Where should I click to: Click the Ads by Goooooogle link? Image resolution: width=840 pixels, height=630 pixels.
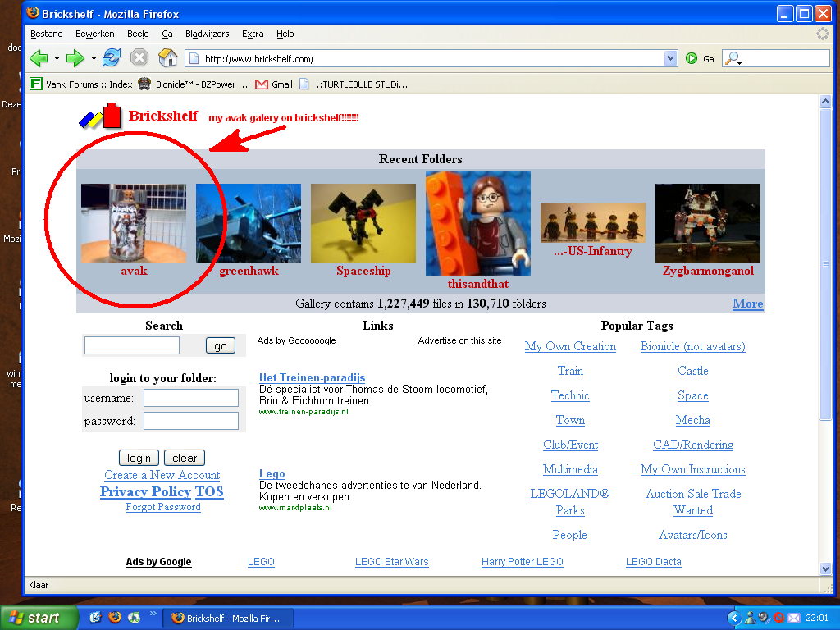click(296, 340)
